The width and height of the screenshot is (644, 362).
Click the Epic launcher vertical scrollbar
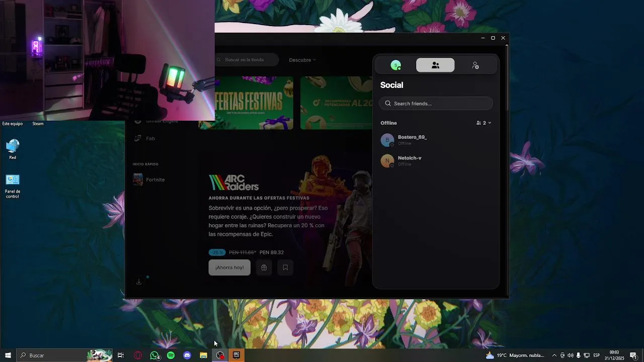click(x=507, y=78)
